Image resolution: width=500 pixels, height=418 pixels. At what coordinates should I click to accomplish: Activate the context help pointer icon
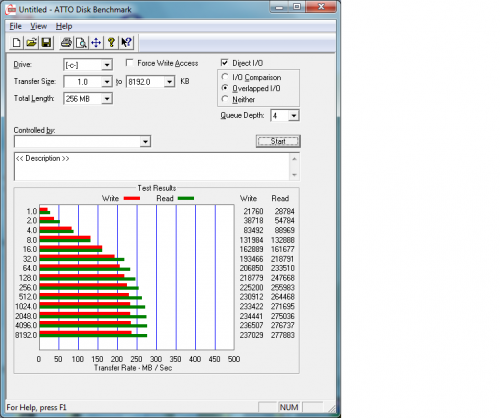[126, 43]
